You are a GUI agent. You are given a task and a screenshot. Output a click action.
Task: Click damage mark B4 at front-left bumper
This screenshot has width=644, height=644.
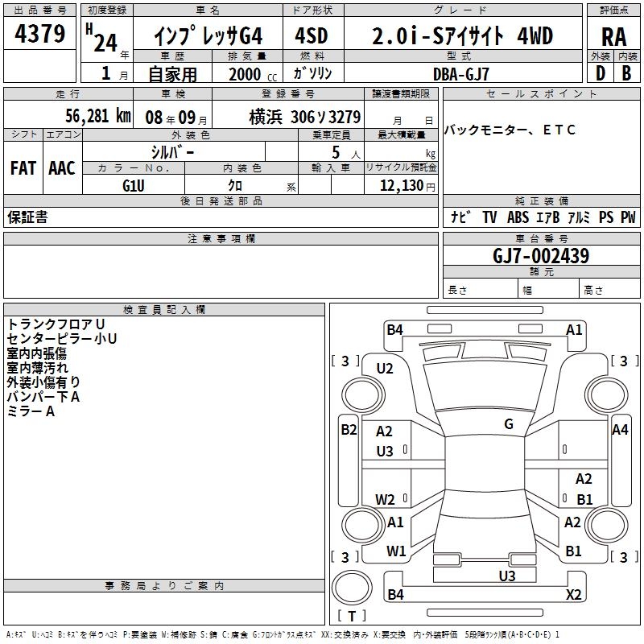[394, 330]
